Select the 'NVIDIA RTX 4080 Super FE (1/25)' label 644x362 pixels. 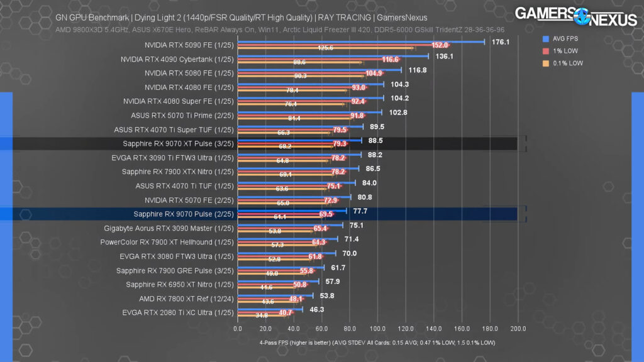178,101
